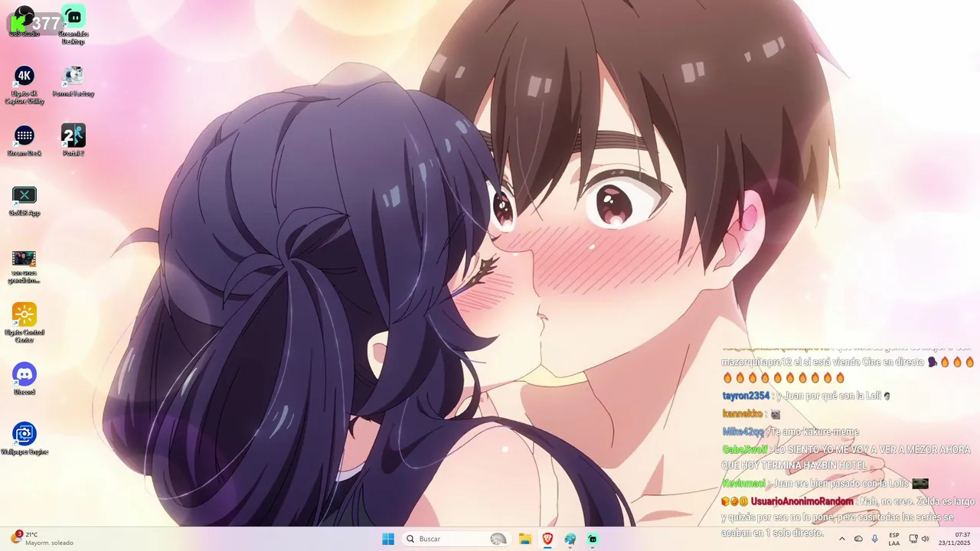Open Format Factory shortcut
The width and height of the screenshot is (980, 551).
pyautogui.click(x=73, y=80)
